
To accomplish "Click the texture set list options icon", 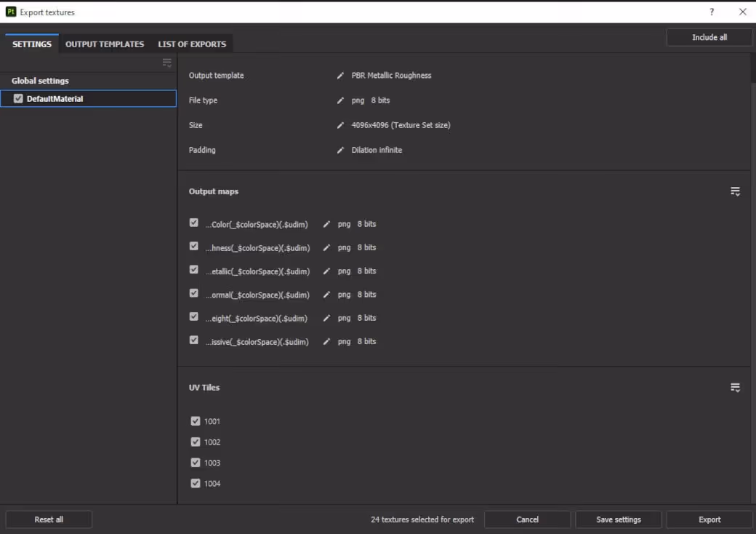I will (166, 63).
